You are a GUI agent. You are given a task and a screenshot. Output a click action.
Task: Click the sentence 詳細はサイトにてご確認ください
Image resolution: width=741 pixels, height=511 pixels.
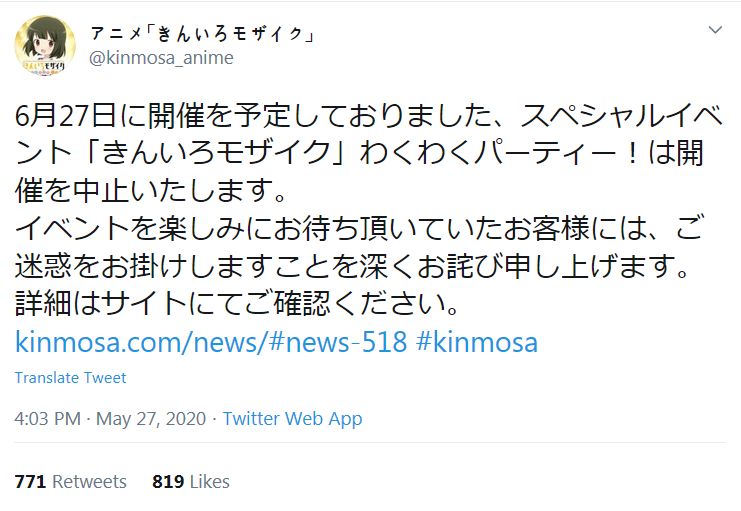pyautogui.click(x=236, y=301)
